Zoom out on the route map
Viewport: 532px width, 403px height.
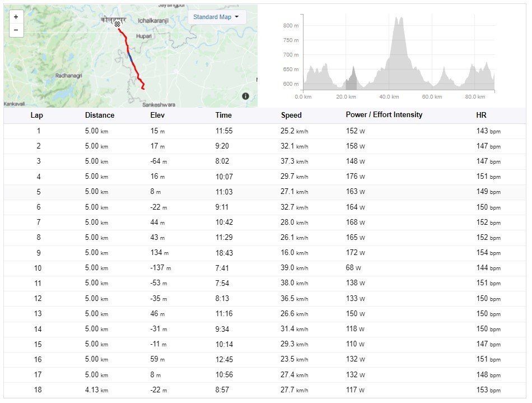[x=16, y=30]
